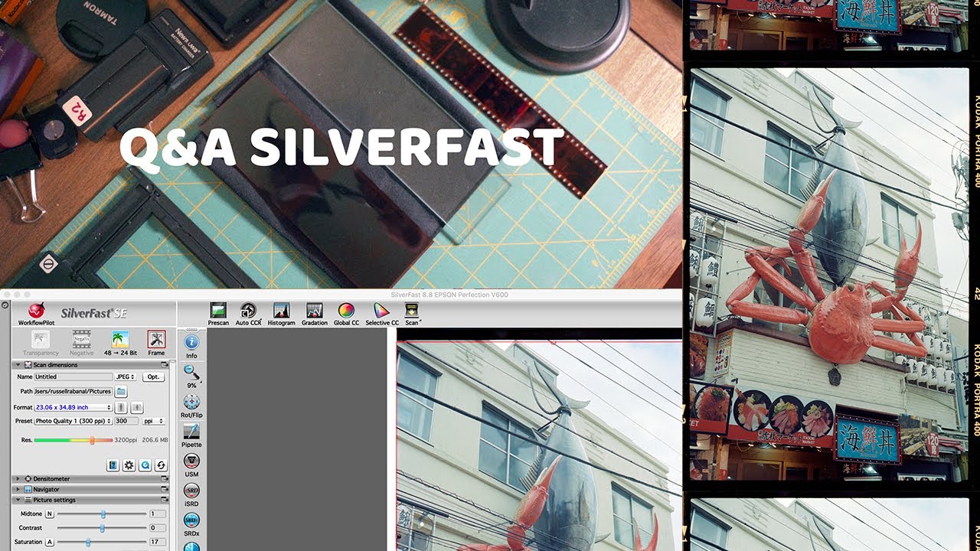The height and width of the screenshot is (551, 980).
Task: Click the collapse sidebar circle icon
Action: coord(6,305)
